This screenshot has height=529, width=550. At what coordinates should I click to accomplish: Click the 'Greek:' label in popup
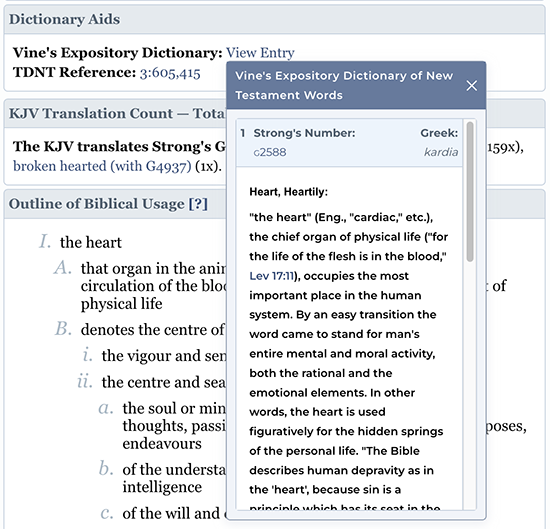439,133
